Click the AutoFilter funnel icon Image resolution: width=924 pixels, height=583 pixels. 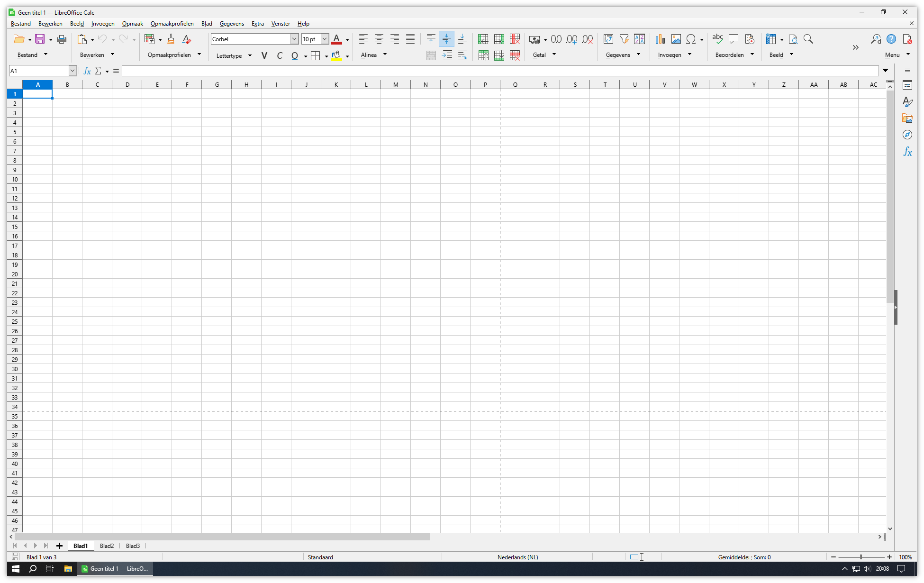pos(624,39)
